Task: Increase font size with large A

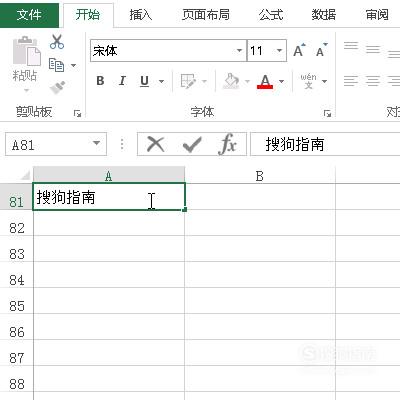Action: point(299,50)
